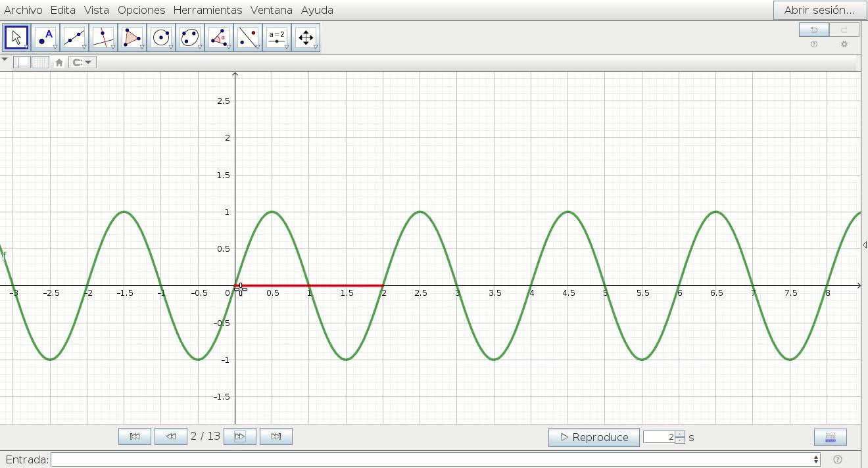Open the point capturing dropdown
The height and width of the screenshot is (468, 868).
(83, 62)
